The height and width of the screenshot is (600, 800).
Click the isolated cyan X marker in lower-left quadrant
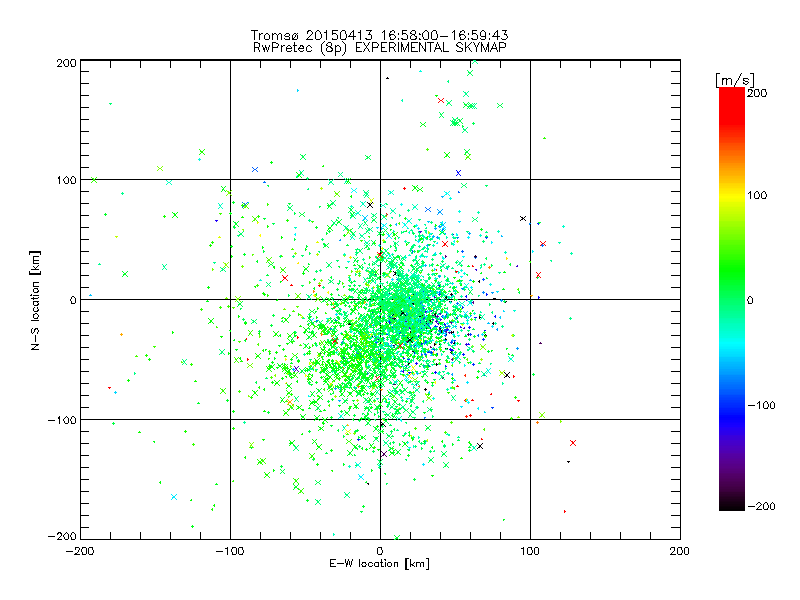pos(174,497)
